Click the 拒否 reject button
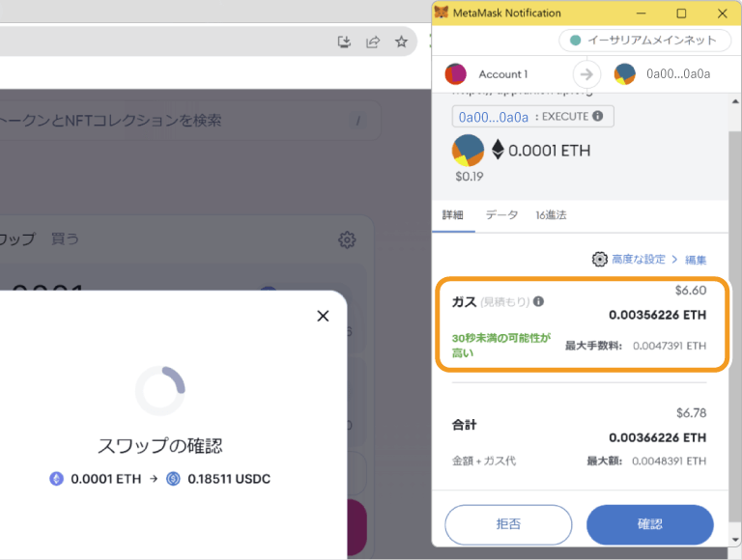Image resolution: width=742 pixels, height=560 pixels. 508,524
